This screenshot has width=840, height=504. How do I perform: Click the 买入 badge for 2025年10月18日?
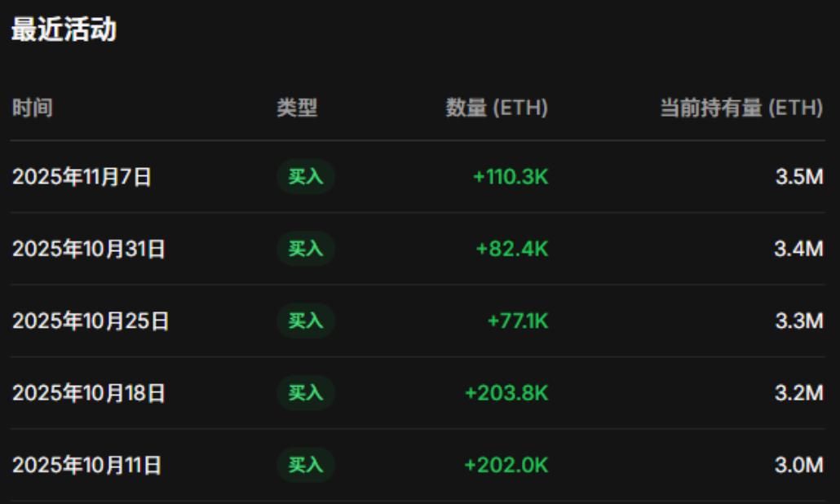point(306,393)
